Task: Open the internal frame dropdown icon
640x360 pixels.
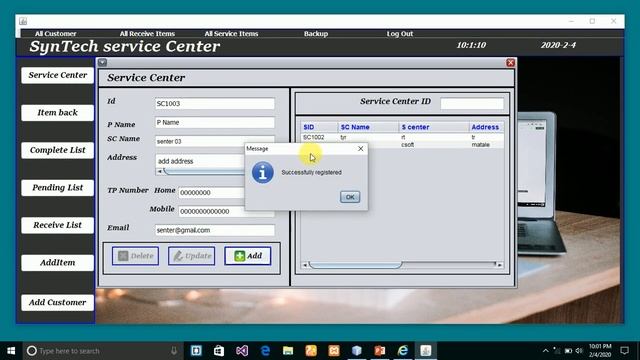Action: [x=102, y=62]
